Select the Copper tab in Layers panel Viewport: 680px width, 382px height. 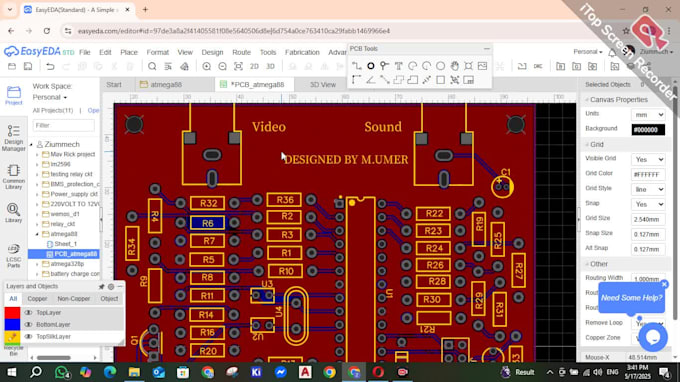(37, 299)
